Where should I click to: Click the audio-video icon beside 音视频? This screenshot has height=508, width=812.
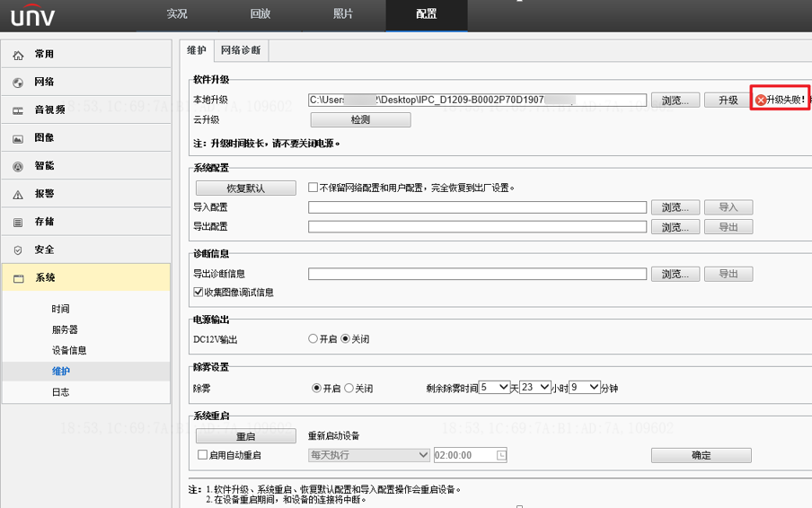(18, 110)
